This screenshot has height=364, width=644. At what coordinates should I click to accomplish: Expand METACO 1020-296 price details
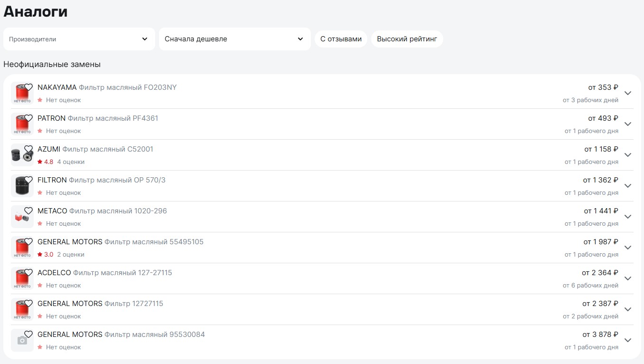coord(628,217)
